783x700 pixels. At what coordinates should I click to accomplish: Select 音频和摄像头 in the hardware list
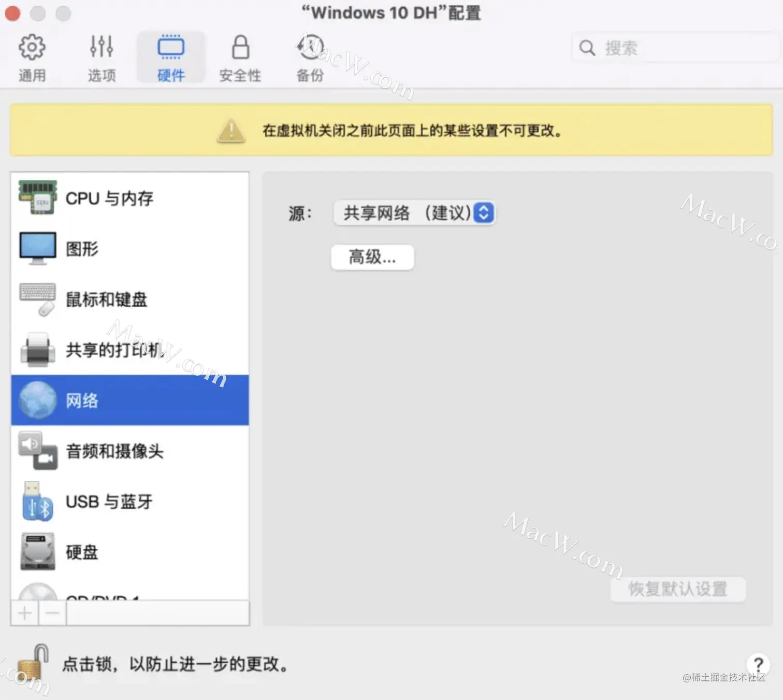(130, 451)
